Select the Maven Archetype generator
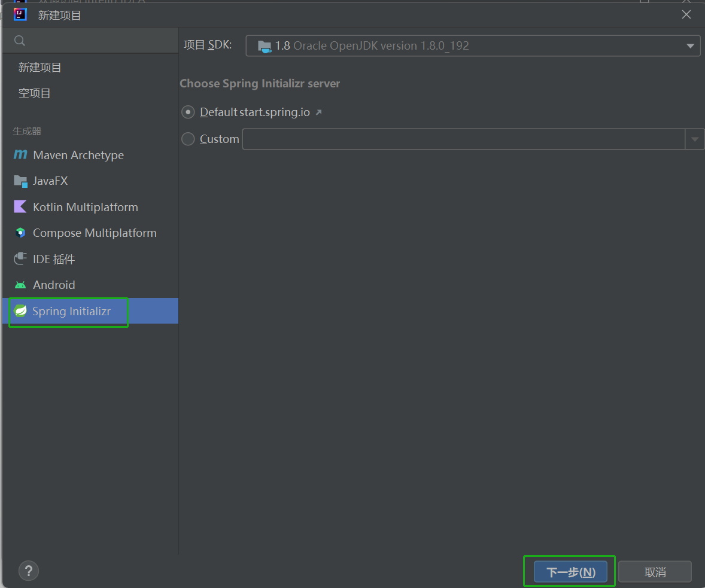This screenshot has width=705, height=588. 77,155
